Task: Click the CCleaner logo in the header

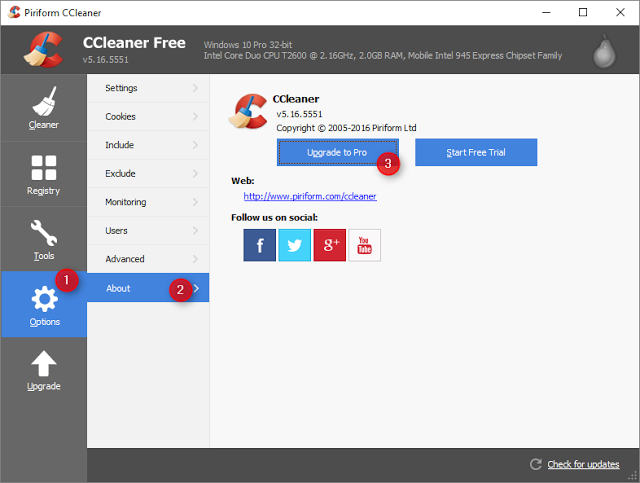Action: point(43,49)
